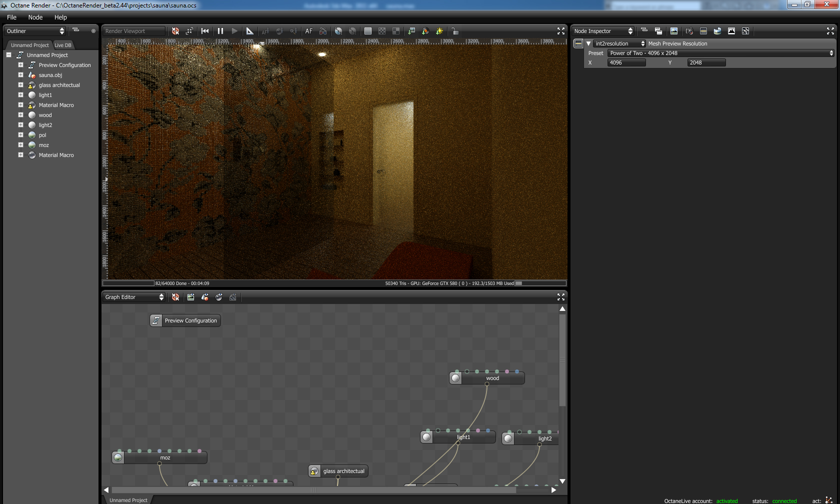The width and height of the screenshot is (840, 504).
Task: Click the render region icon in Render Viewport toolbar
Action: click(x=189, y=31)
